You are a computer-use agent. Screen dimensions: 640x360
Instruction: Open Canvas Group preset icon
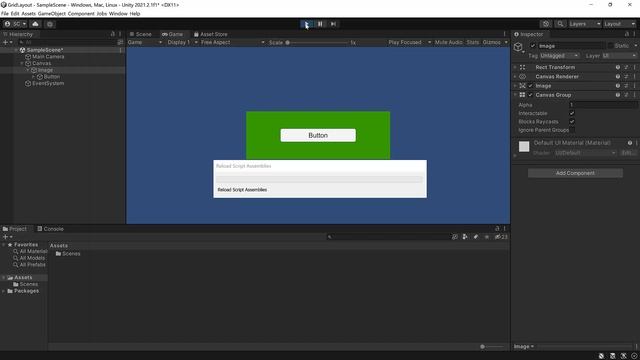626,95
